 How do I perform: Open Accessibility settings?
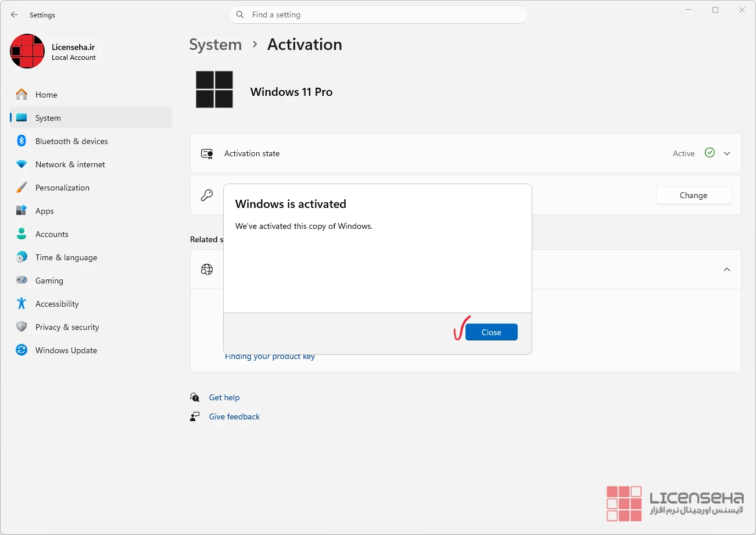91,304
